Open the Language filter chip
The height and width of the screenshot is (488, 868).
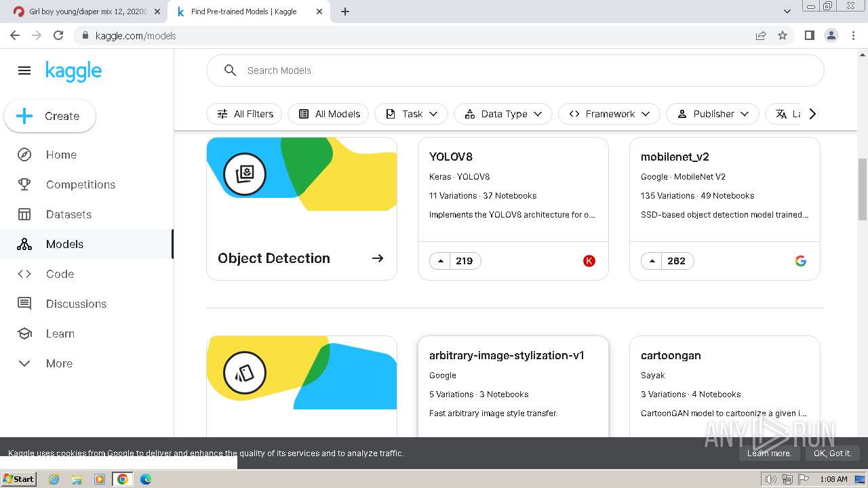[783, 114]
